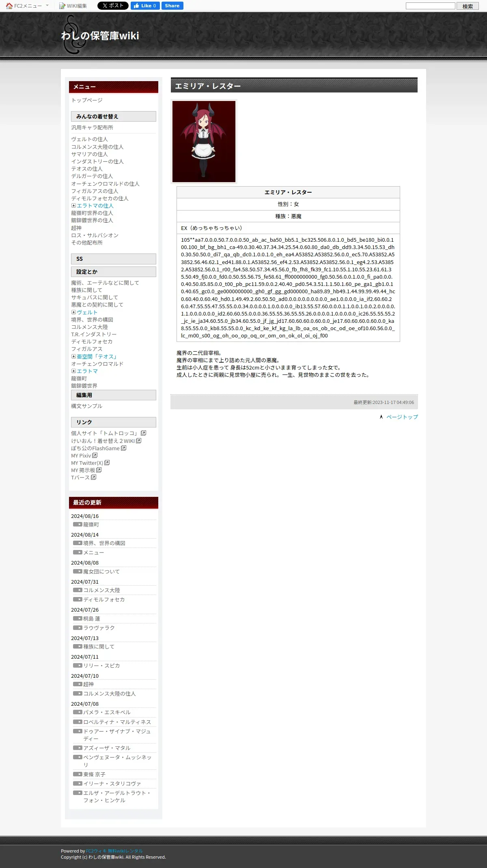Open the FC2メニュー dropdown arrow
This screenshot has height=868, width=487.
pyautogui.click(x=47, y=6)
